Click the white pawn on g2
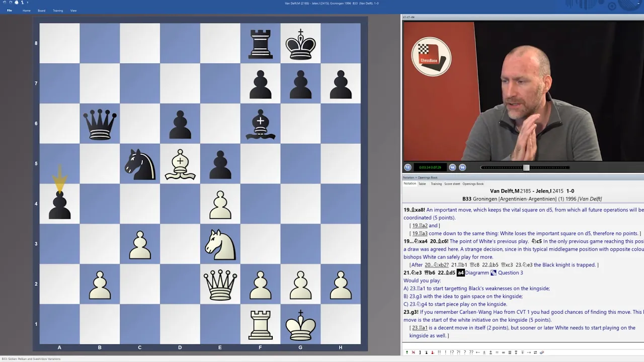This screenshot has width=644, height=362. (301, 284)
